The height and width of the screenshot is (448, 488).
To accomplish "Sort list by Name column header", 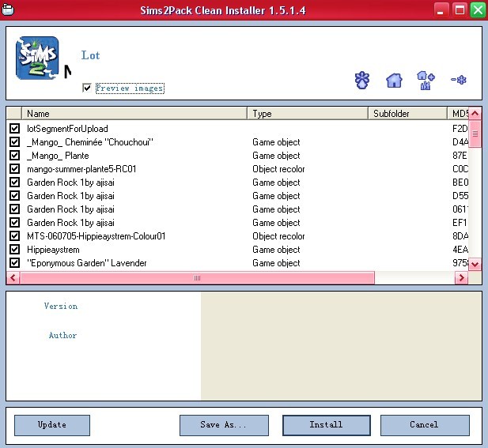I will pyautogui.click(x=134, y=114).
